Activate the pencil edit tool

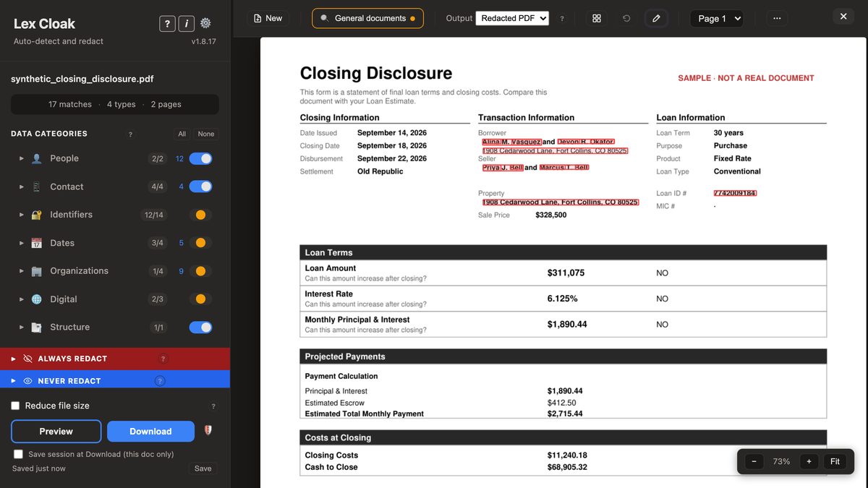pos(656,18)
